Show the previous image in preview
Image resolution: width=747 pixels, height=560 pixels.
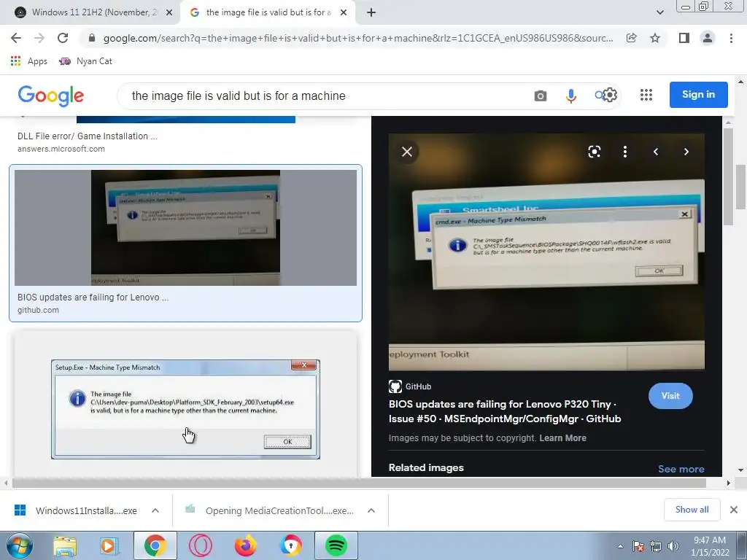coord(656,152)
